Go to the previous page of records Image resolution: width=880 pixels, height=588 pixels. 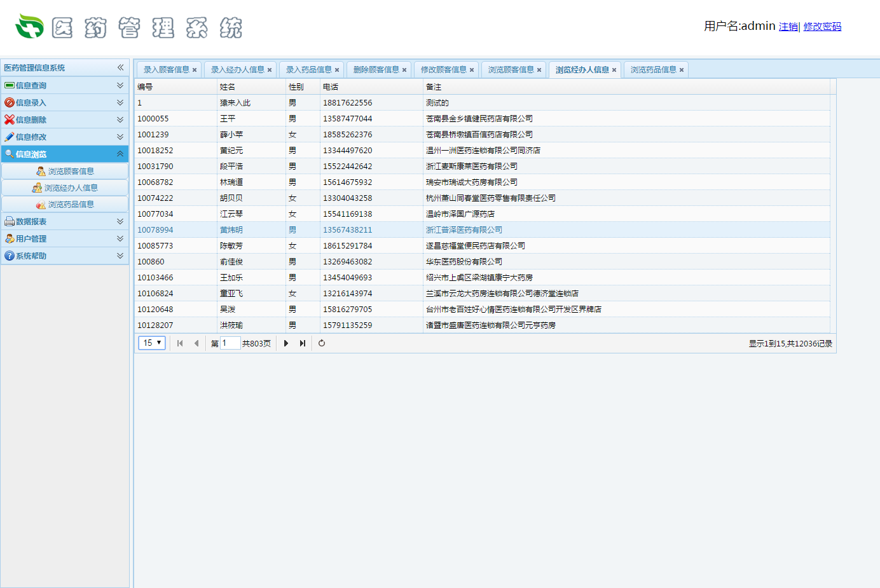pos(196,343)
